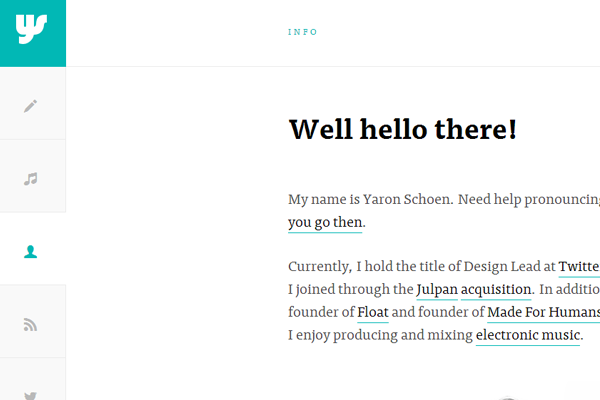This screenshot has width=600, height=400.
Task: Open the Twitter link in paragraph
Action: click(579, 266)
